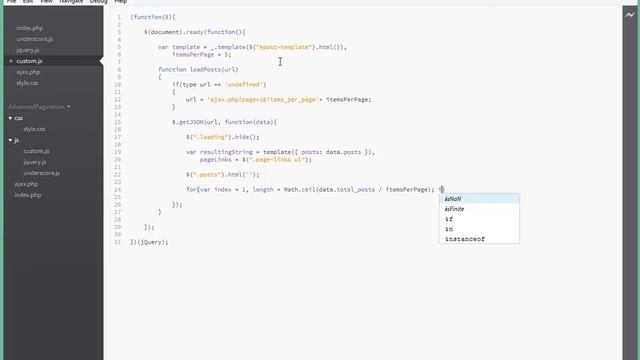Viewport: 640px width, 360px height.
Task: Click the '$(".posts").html' code line
Action: tap(222, 175)
